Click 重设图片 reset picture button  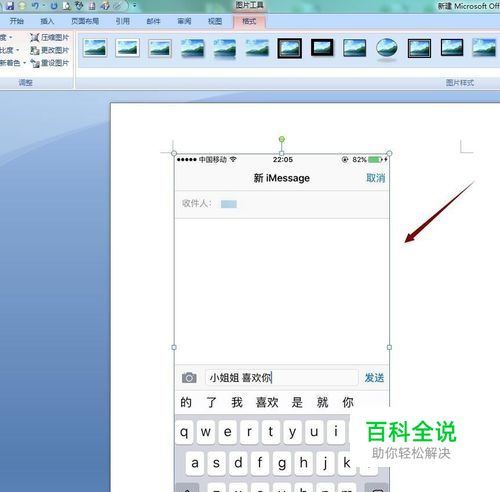point(49,63)
